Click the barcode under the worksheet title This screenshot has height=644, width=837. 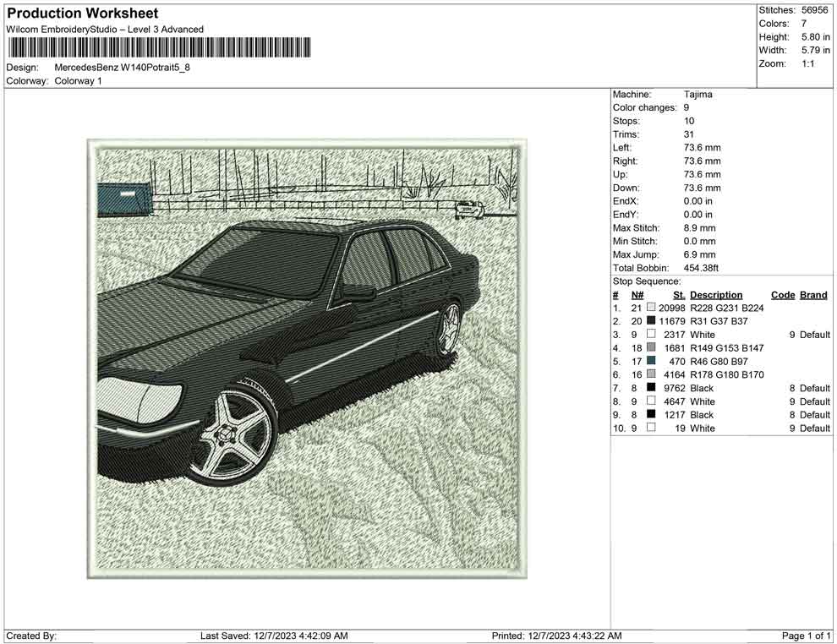159,47
